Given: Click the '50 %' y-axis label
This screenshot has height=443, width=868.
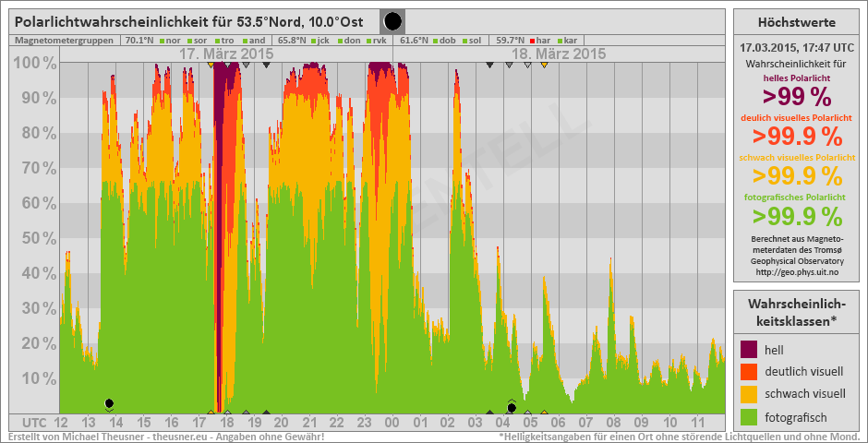Looking at the screenshot, I should point(38,238).
